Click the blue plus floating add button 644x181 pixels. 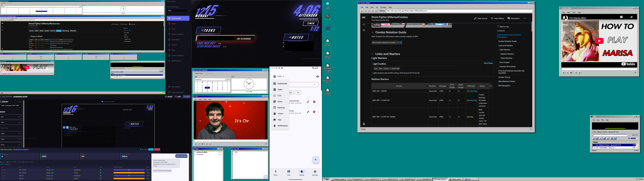point(315,160)
